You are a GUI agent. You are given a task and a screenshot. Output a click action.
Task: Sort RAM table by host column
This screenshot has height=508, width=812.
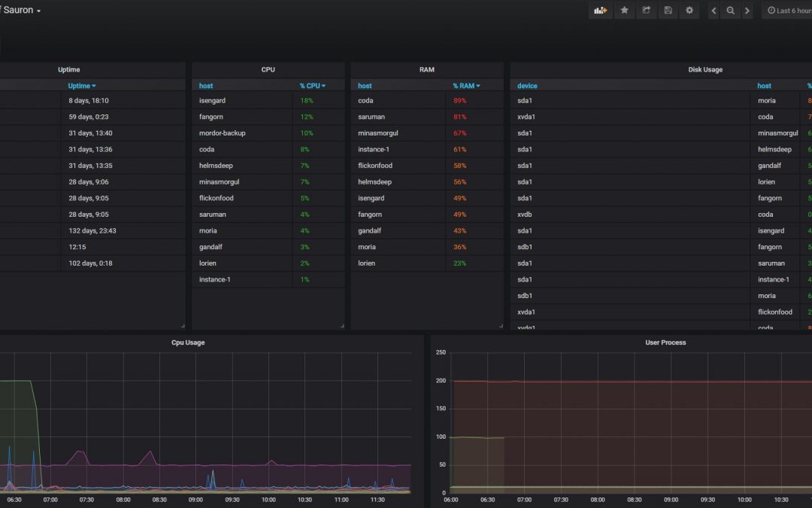pyautogui.click(x=365, y=86)
